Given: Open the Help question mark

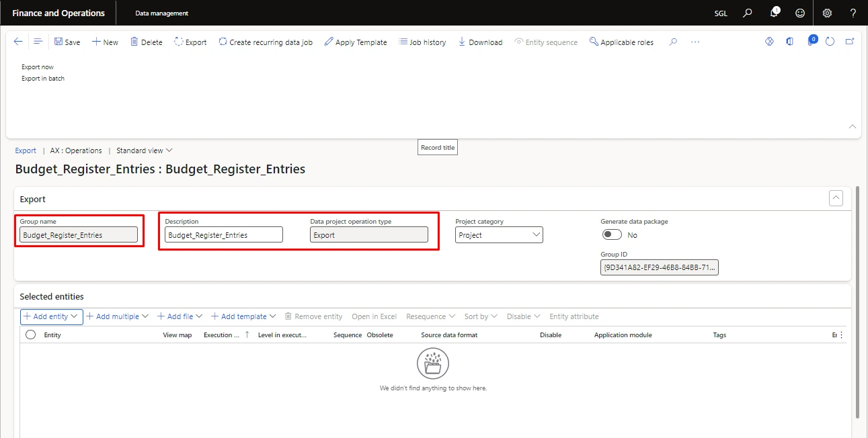Looking at the screenshot, I should point(853,13).
